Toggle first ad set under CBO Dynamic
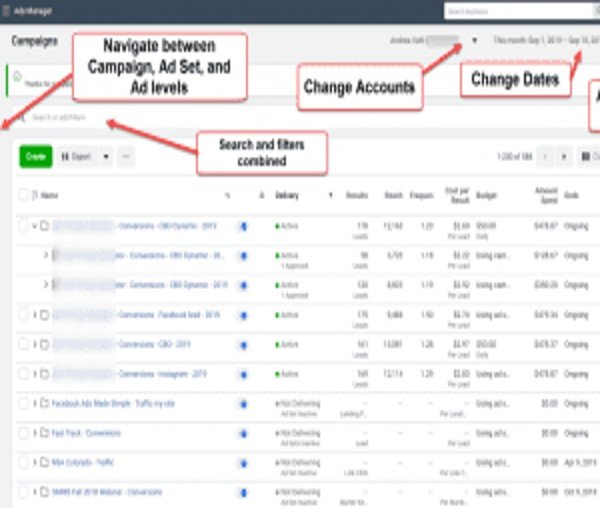Viewport: 600px width, 508px height. click(243, 256)
